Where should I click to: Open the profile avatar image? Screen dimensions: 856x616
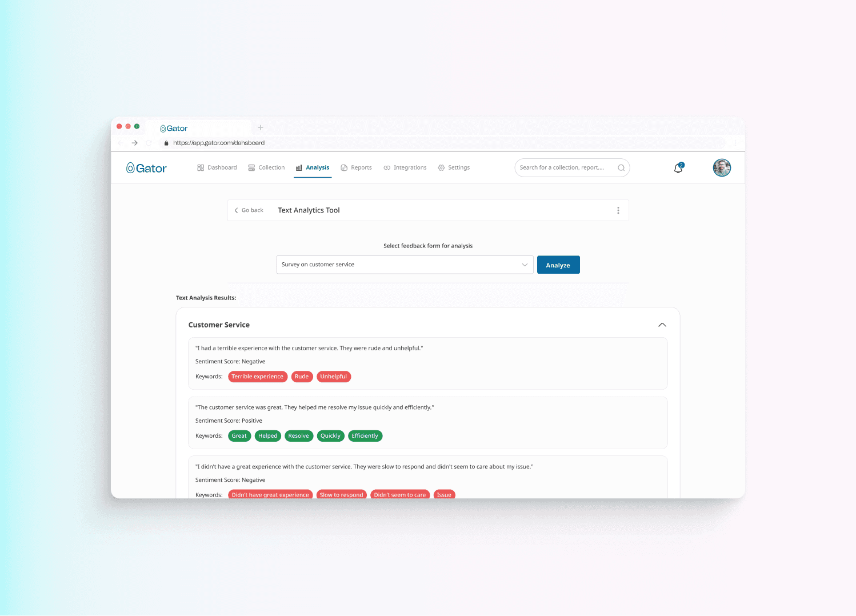(722, 167)
